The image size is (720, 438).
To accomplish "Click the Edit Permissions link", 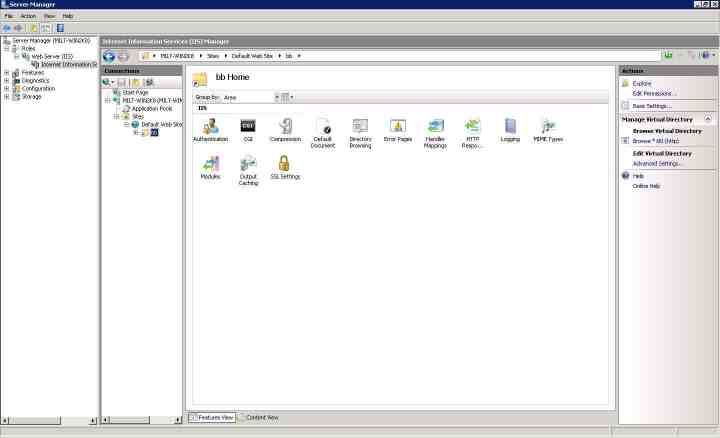I will pyautogui.click(x=653, y=94).
